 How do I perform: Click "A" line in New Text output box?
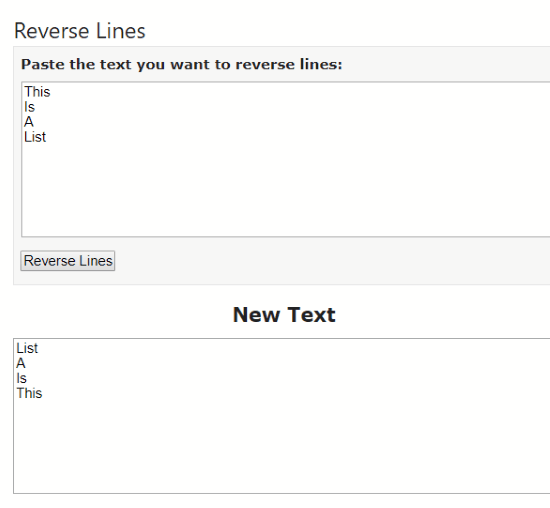21,363
